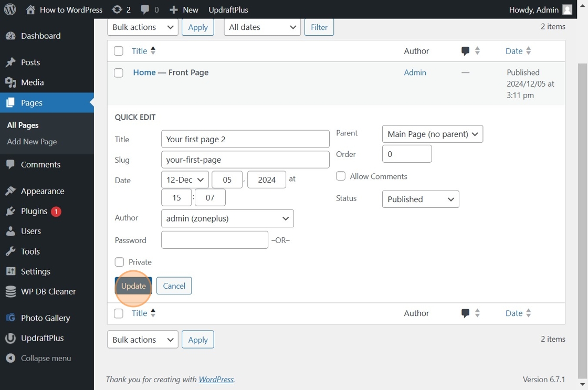This screenshot has width=588, height=390.
Task: Open Add New Page submenu item
Action: pos(32,142)
